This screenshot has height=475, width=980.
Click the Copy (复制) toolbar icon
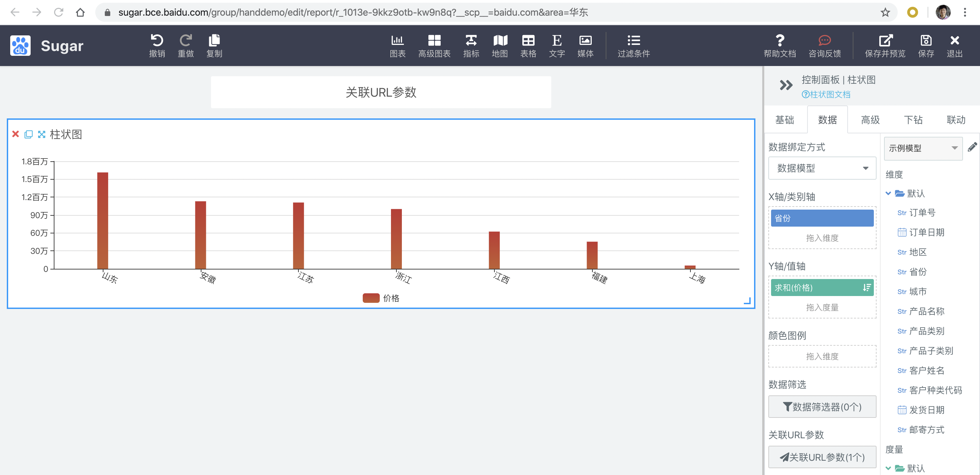[x=214, y=46]
